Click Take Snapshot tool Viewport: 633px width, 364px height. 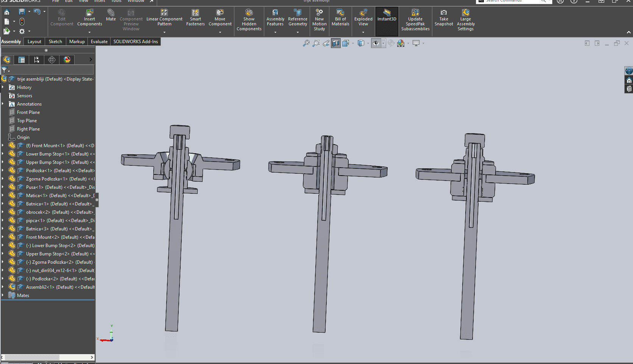[444, 18]
